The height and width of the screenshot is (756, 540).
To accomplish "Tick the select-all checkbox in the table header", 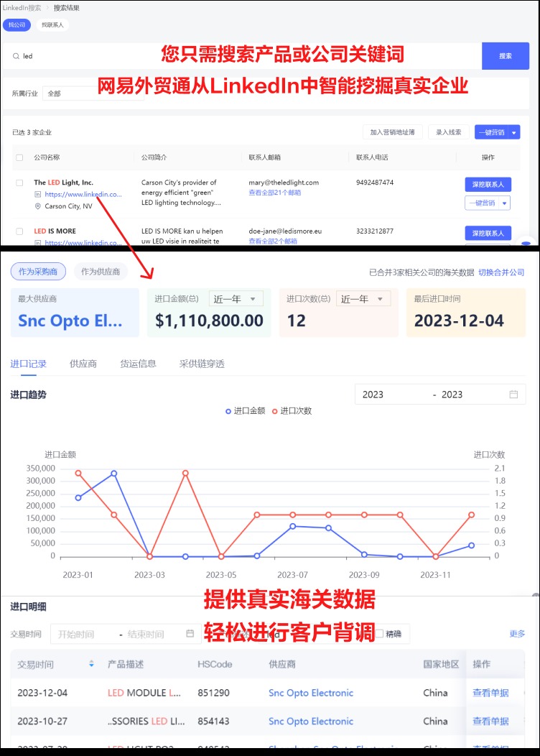I will click(19, 157).
